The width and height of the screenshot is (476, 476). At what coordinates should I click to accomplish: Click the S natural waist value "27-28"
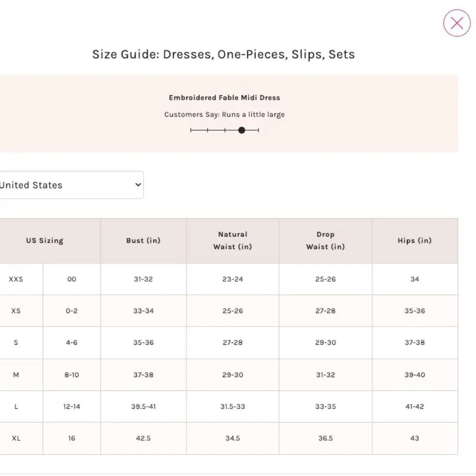(233, 342)
